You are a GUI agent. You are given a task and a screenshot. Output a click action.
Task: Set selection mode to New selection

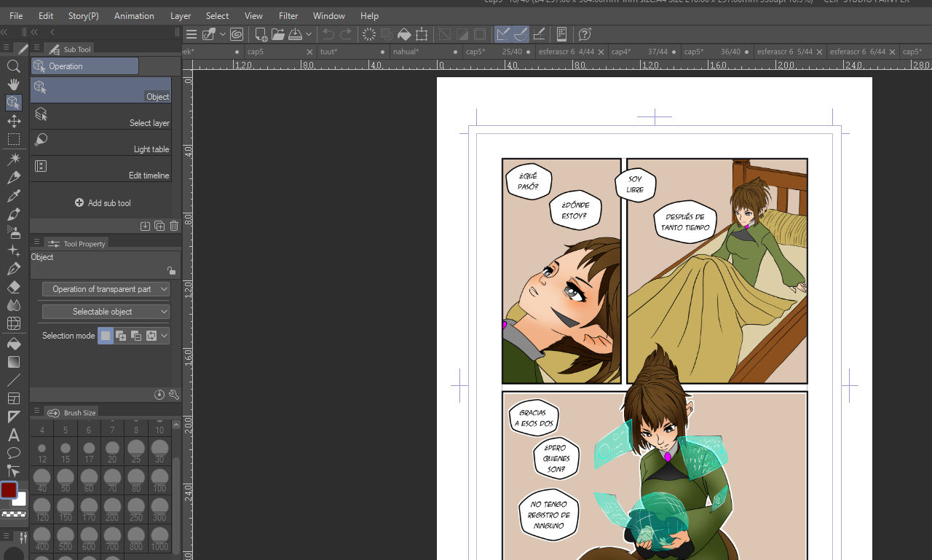pos(106,336)
